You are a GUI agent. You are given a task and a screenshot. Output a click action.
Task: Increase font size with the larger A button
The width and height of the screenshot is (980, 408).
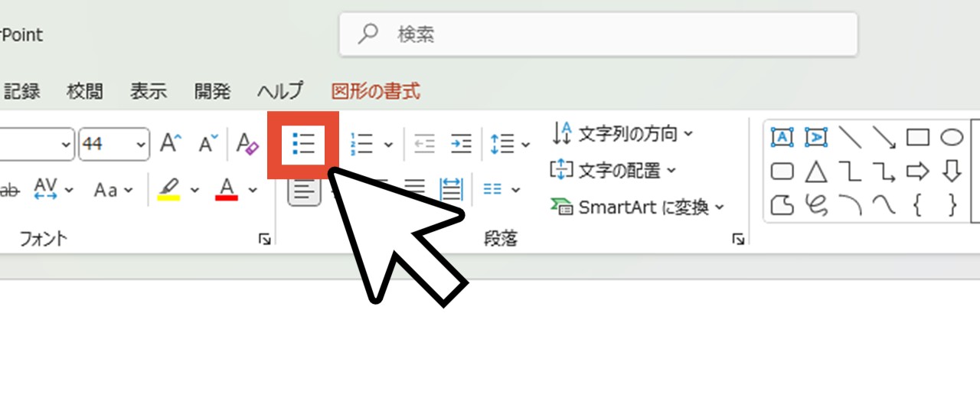pyautogui.click(x=170, y=143)
